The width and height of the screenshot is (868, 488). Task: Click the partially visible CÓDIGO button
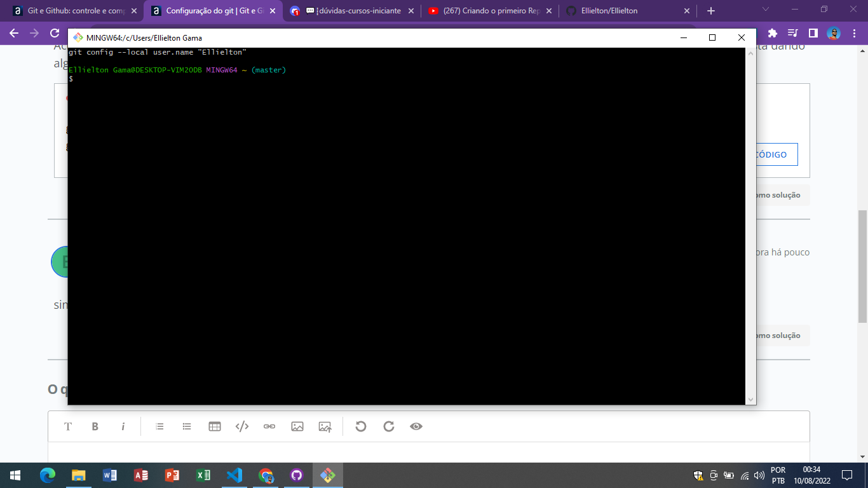pyautogui.click(x=776, y=154)
